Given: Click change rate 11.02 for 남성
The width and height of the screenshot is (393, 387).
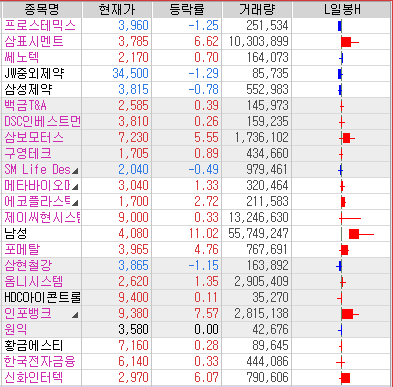Looking at the screenshot, I should coord(204,234).
